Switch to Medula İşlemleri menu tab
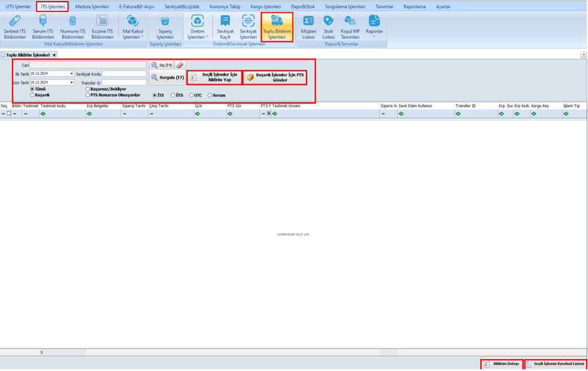This screenshot has width=588, height=371. point(92,7)
